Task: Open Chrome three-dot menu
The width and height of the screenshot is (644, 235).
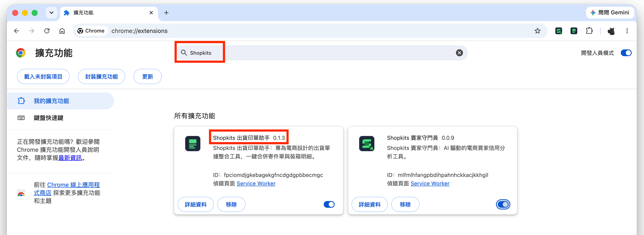Action: 627,31
